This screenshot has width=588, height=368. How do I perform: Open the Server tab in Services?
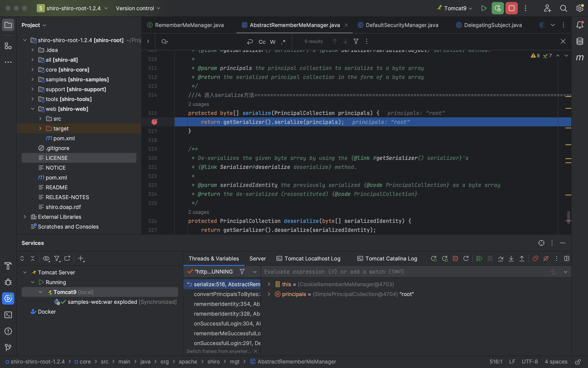tap(257, 258)
